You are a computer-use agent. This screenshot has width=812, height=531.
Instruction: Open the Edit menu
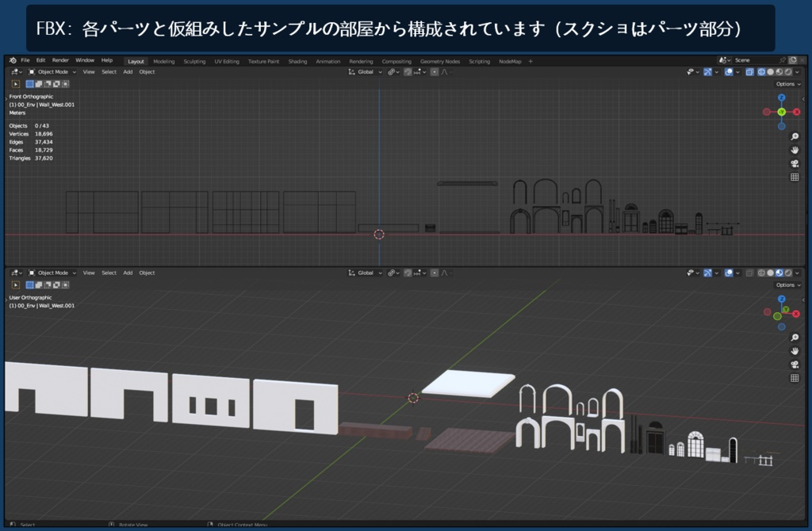coord(41,60)
